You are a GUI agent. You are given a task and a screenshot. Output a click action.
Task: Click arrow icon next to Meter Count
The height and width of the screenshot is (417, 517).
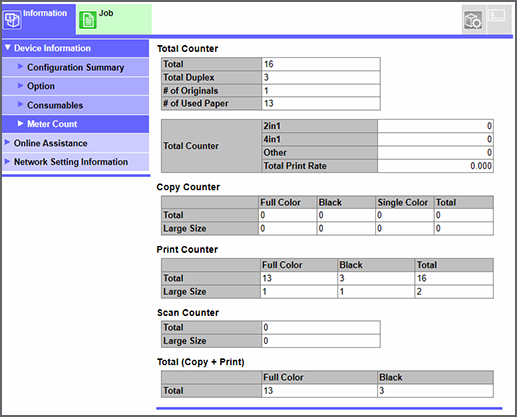click(20, 123)
